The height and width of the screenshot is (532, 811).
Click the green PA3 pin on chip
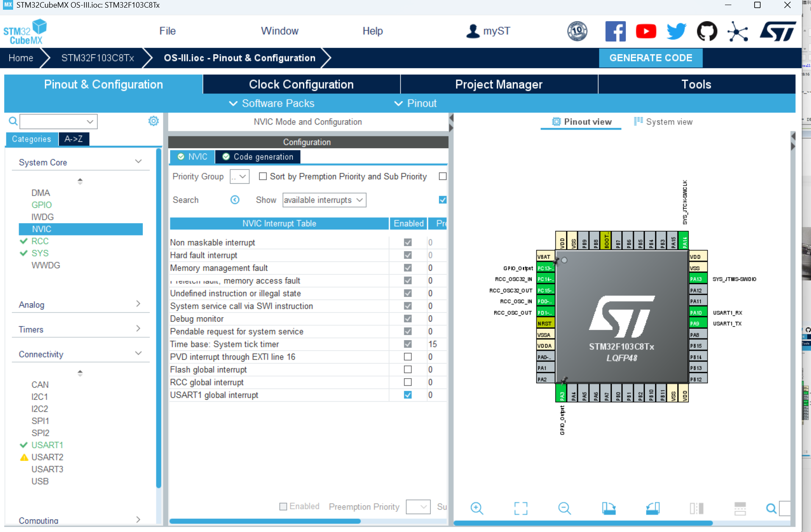(x=561, y=393)
